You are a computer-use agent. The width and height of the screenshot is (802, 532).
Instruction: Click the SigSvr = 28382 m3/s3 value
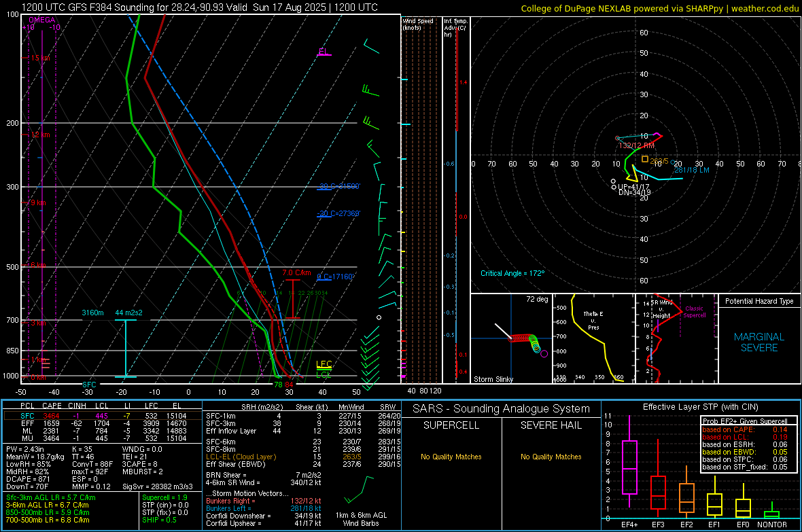pyautogui.click(x=158, y=486)
